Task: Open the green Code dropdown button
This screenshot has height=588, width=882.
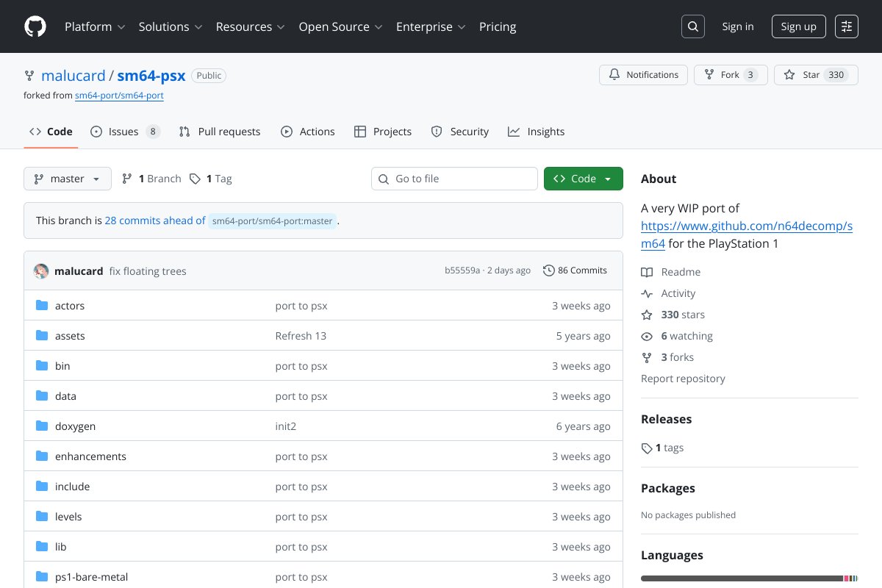Action: (x=584, y=179)
